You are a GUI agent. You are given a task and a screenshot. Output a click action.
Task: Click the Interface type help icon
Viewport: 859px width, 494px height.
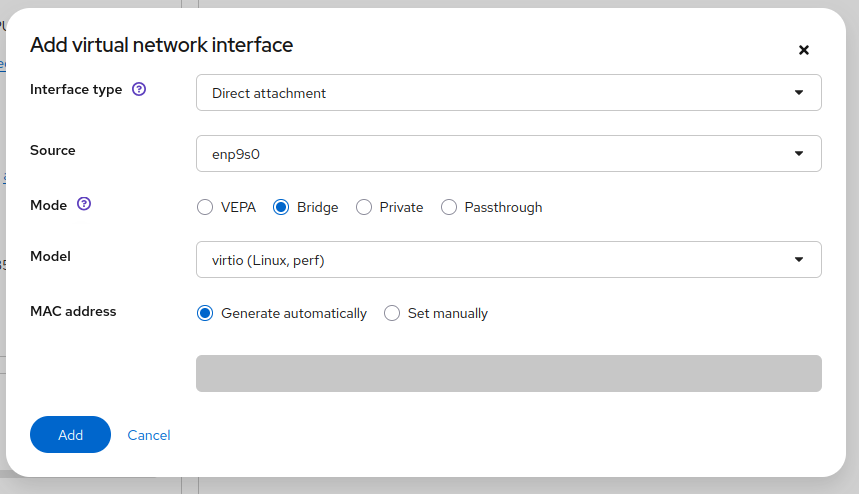point(139,89)
